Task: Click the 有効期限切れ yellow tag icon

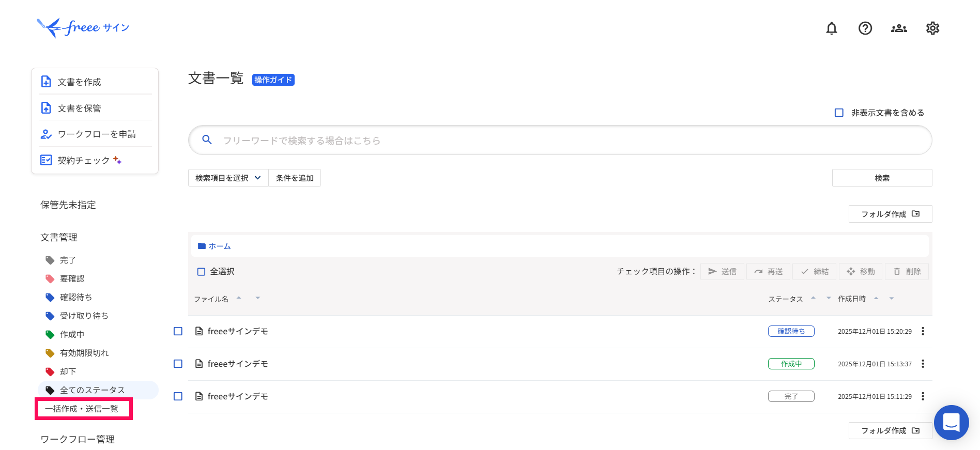Action: click(x=50, y=353)
